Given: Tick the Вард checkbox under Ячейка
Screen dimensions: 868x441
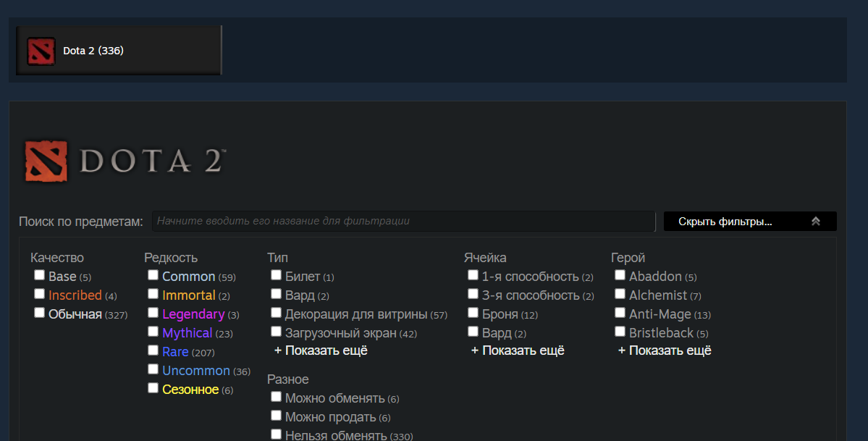Looking at the screenshot, I should 473,332.
